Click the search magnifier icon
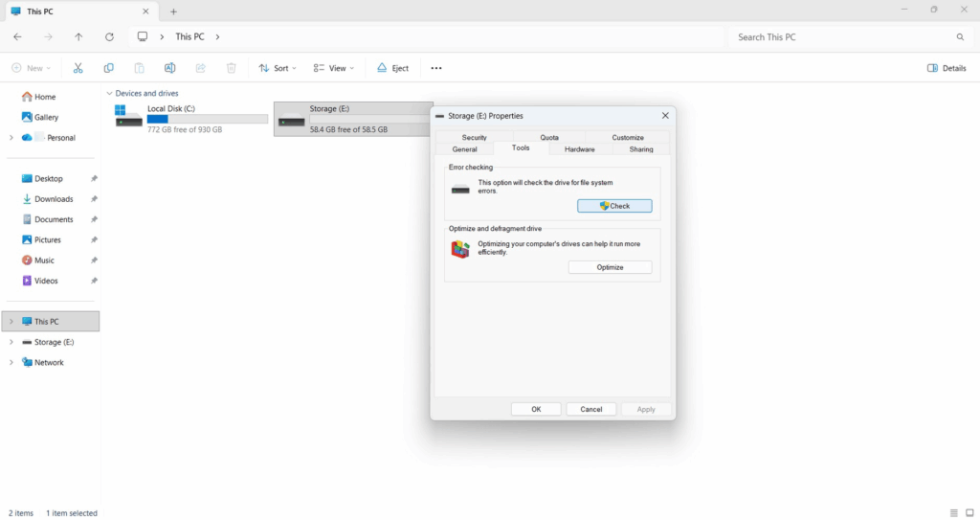The width and height of the screenshot is (980, 520). tap(960, 37)
